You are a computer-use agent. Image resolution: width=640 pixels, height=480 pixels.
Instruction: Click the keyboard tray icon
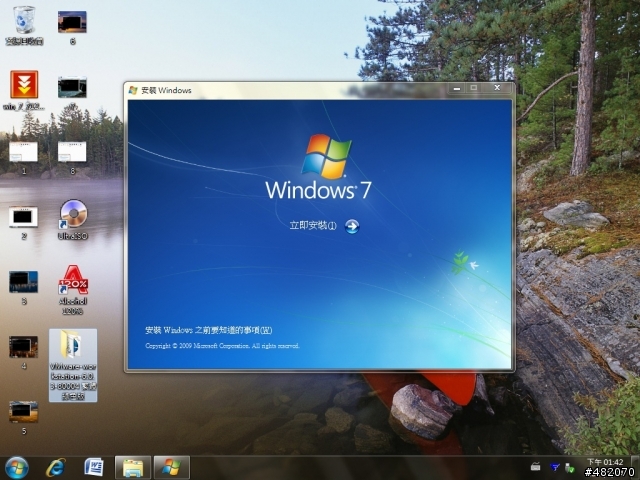(x=536, y=467)
